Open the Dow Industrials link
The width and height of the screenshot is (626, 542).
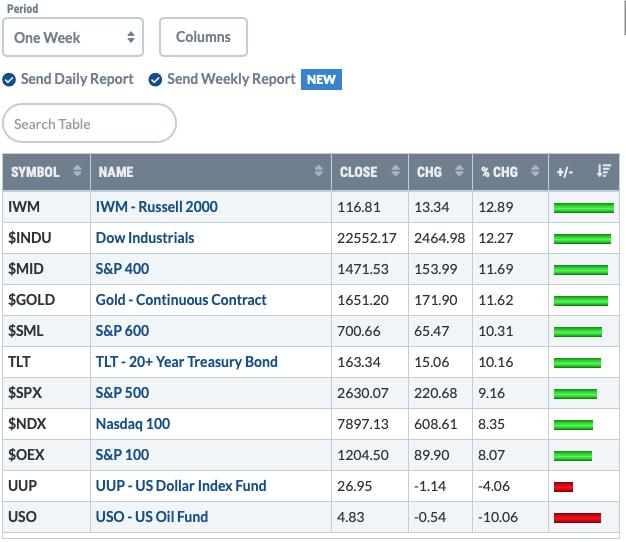tap(145, 238)
